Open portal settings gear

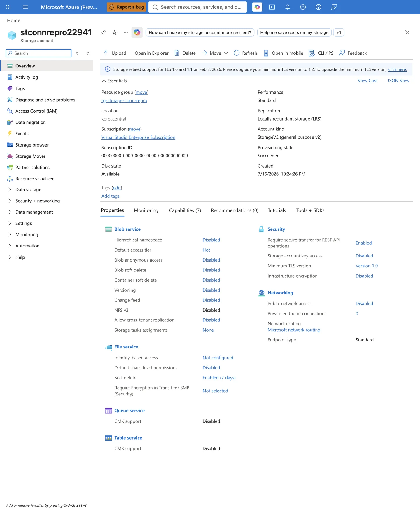coord(303,7)
